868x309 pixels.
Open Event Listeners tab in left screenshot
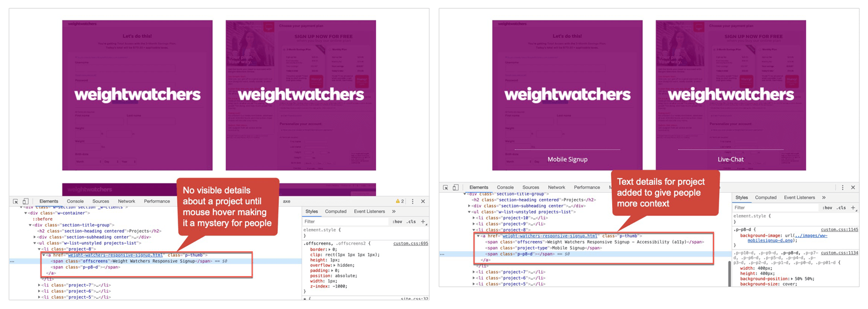369,212
